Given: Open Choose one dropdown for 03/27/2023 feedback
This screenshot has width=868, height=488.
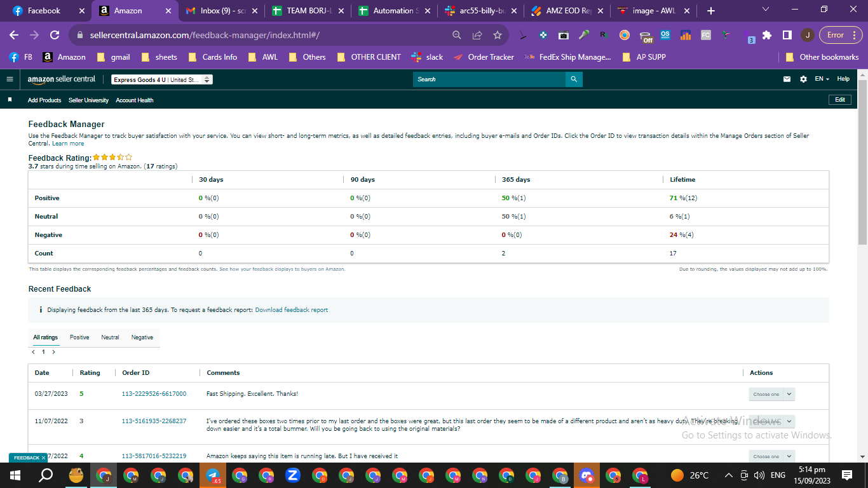Looking at the screenshot, I should tap(771, 394).
